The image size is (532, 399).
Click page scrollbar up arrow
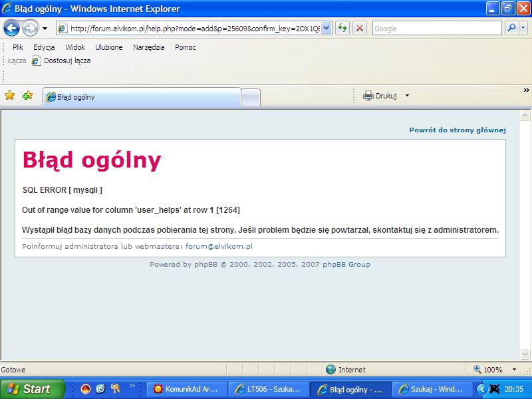coord(525,116)
